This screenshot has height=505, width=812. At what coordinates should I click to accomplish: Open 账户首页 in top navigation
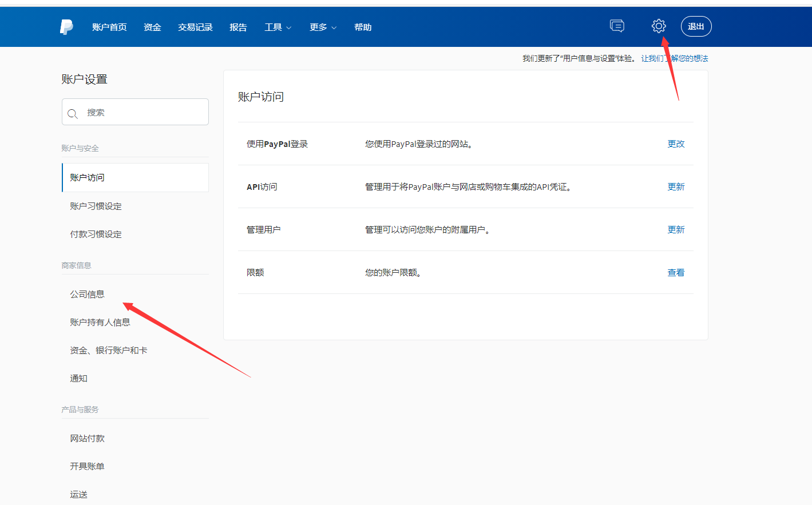click(x=109, y=27)
